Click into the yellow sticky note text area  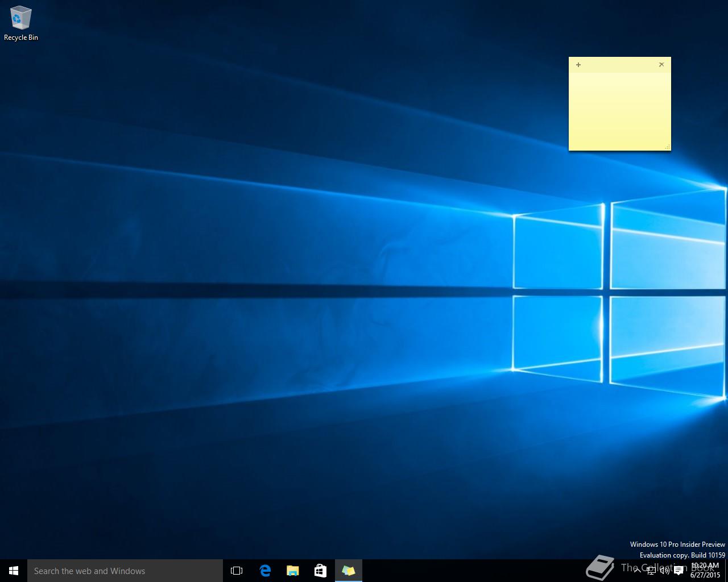[x=620, y=111]
